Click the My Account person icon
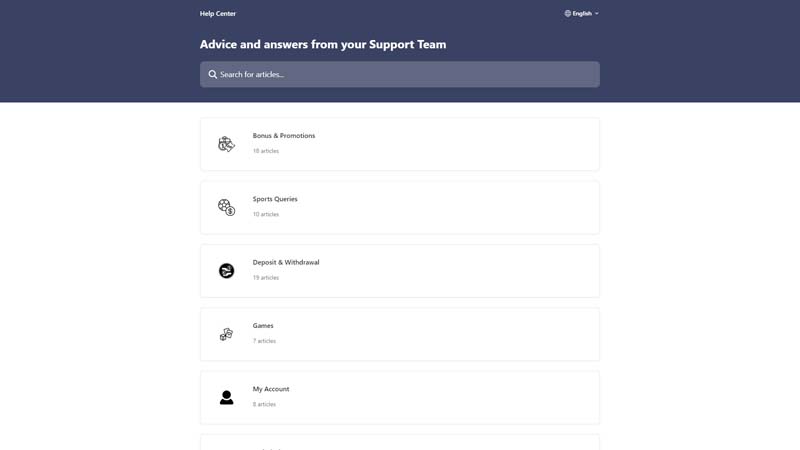The height and width of the screenshot is (450, 800). (x=226, y=397)
